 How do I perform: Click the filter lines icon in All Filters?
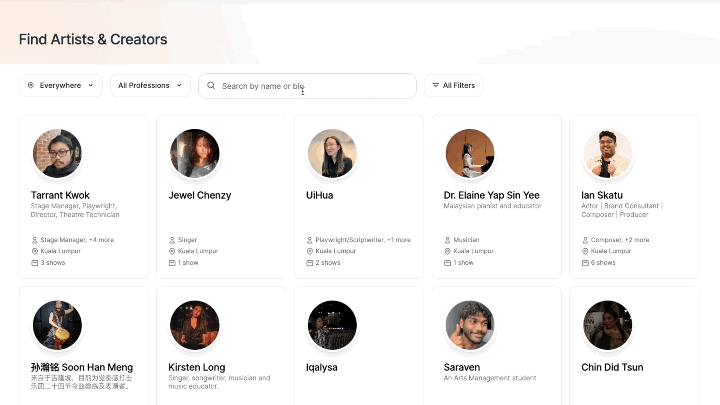click(435, 85)
